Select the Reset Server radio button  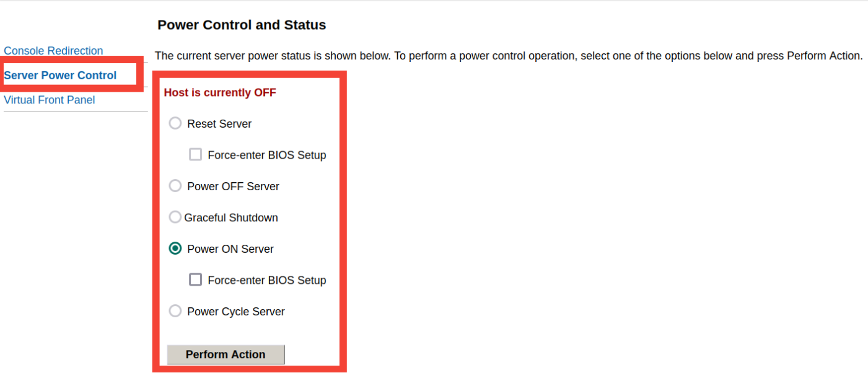click(x=175, y=124)
